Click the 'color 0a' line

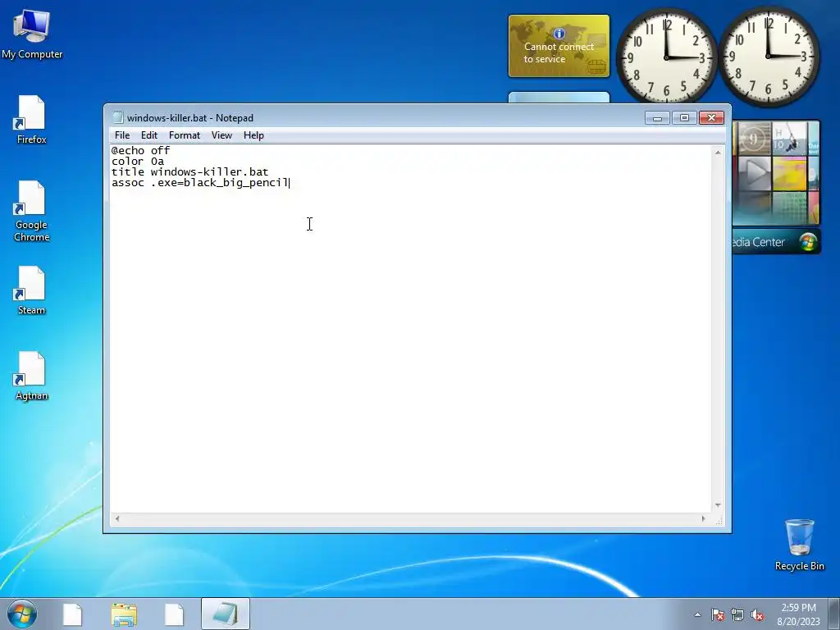[138, 162]
